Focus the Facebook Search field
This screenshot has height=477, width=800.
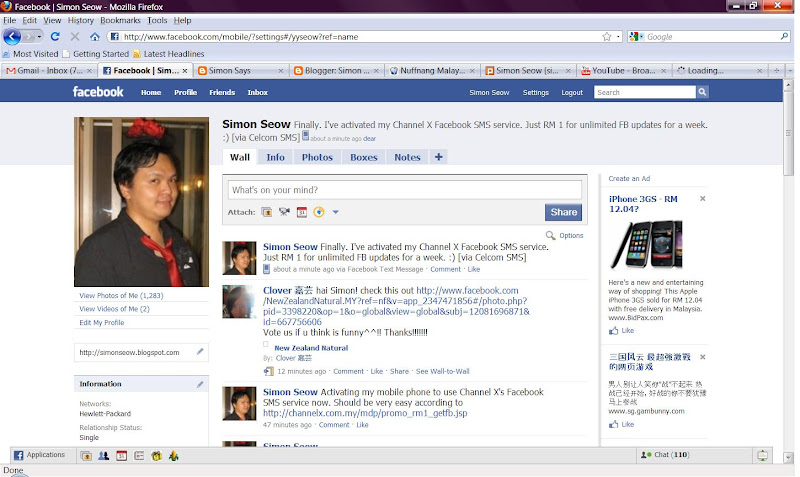[x=645, y=92]
